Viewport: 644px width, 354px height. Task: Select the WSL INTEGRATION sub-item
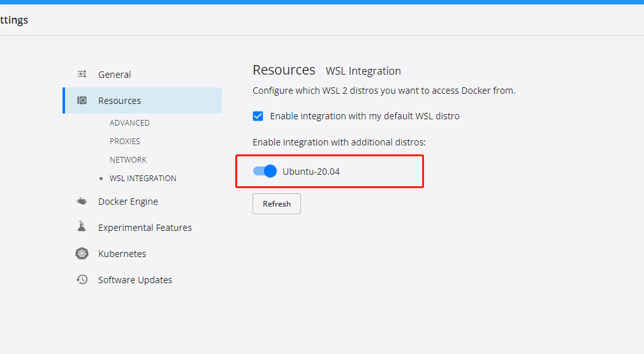143,178
